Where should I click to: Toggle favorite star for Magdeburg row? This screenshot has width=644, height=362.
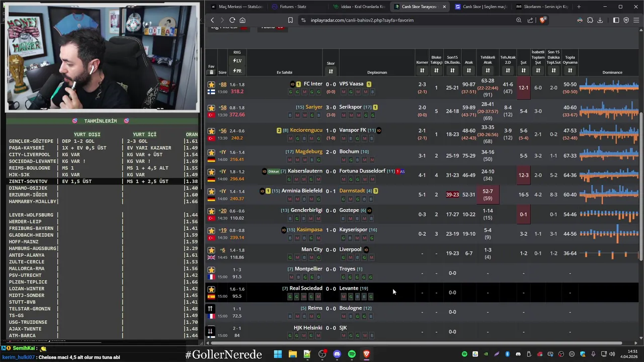211,152
